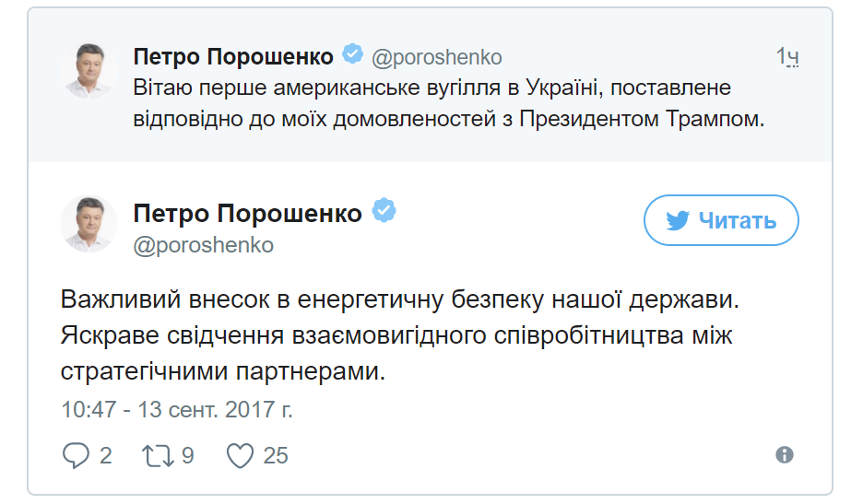
Task: Click the reply count 2
Action: pyautogui.click(x=106, y=455)
